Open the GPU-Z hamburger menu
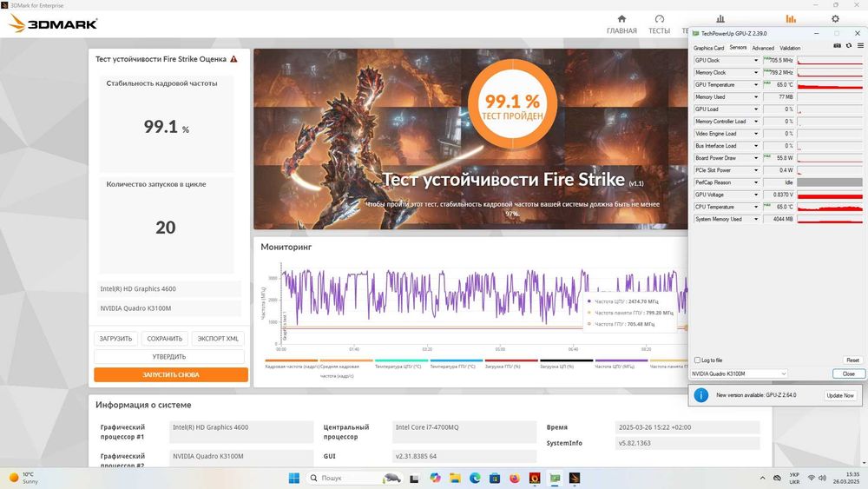 860,46
